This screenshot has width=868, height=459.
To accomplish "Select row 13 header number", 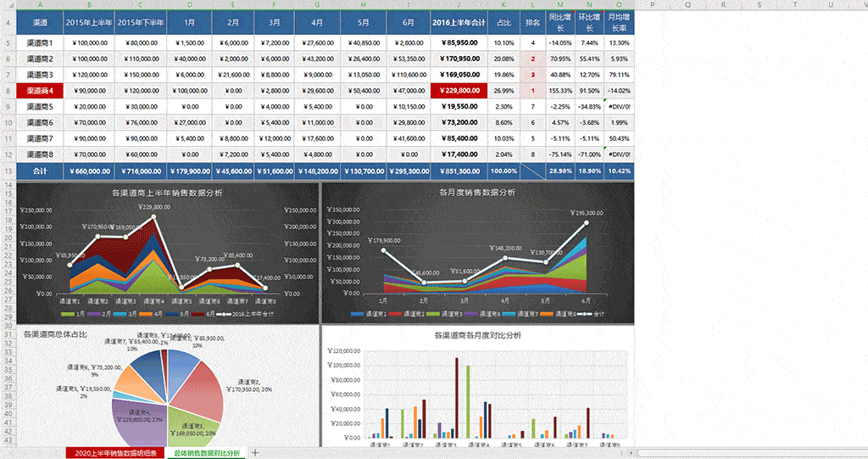I will click(x=8, y=171).
